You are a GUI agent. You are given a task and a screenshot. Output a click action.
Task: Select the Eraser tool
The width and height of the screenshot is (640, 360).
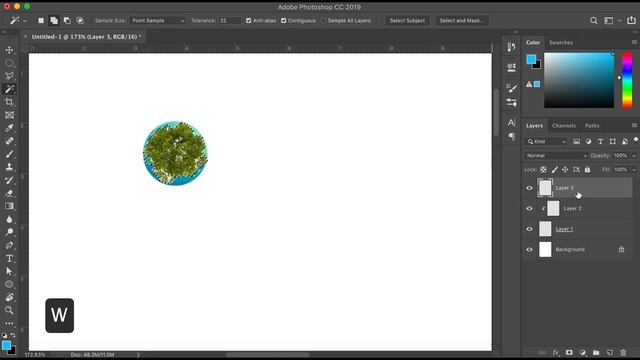click(x=9, y=193)
